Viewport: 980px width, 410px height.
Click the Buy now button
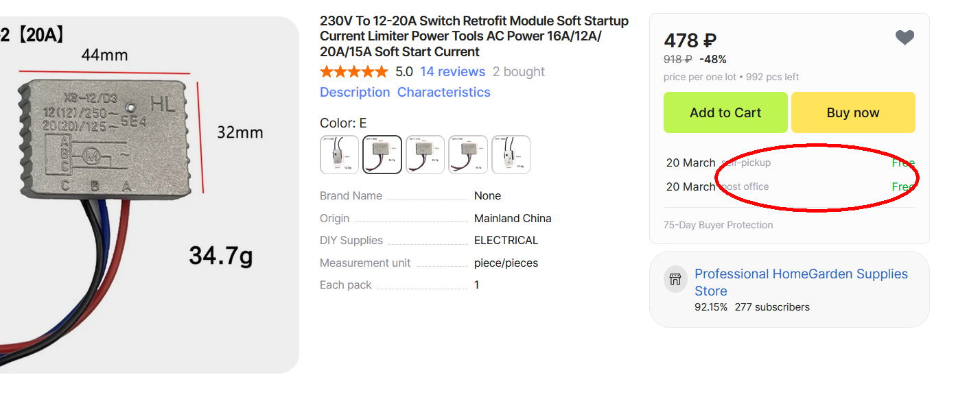tap(853, 112)
